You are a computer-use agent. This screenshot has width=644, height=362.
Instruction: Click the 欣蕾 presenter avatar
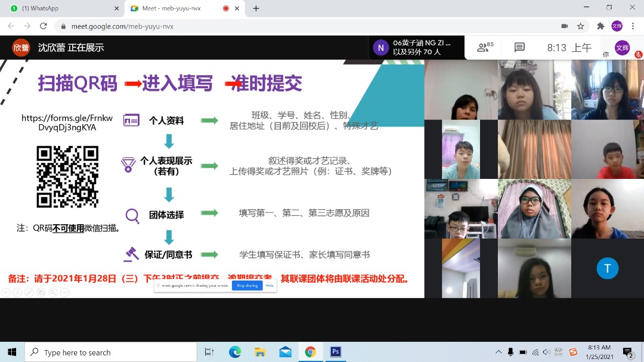(x=21, y=48)
